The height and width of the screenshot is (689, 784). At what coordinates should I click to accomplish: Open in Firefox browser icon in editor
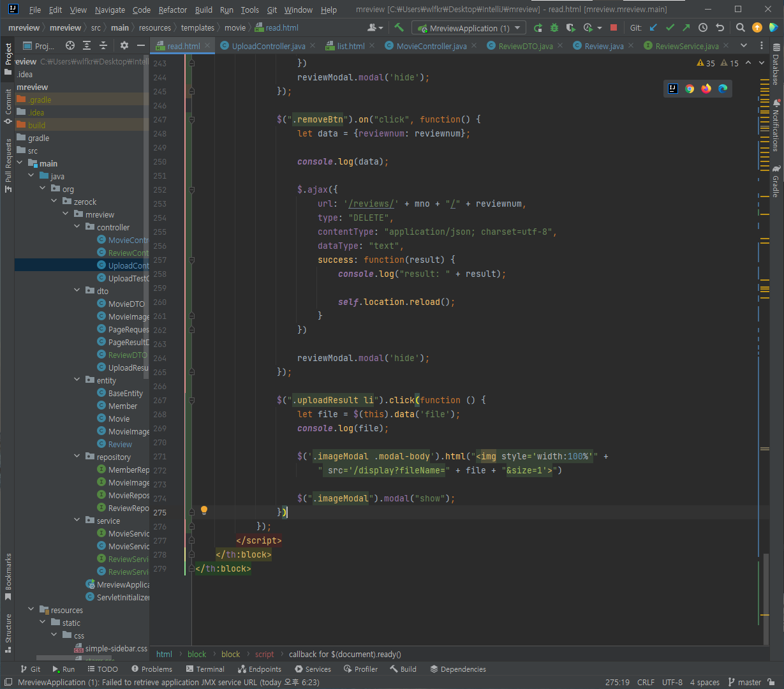pos(706,89)
